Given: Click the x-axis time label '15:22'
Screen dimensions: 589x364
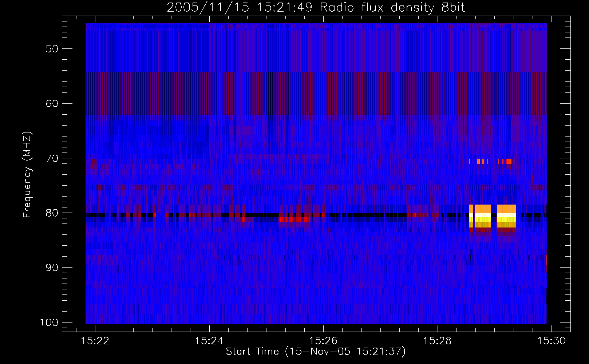Looking at the screenshot, I should [95, 341].
